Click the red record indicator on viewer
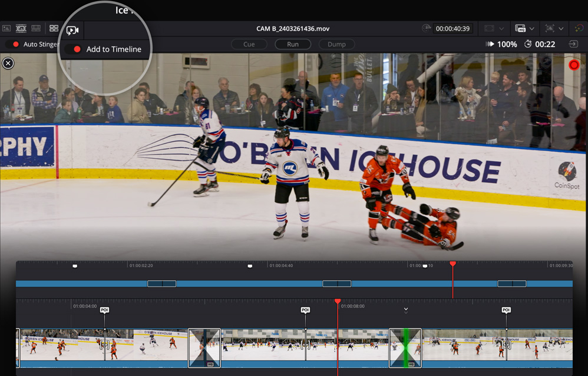Viewport: 588px width, 376px height. tap(574, 65)
